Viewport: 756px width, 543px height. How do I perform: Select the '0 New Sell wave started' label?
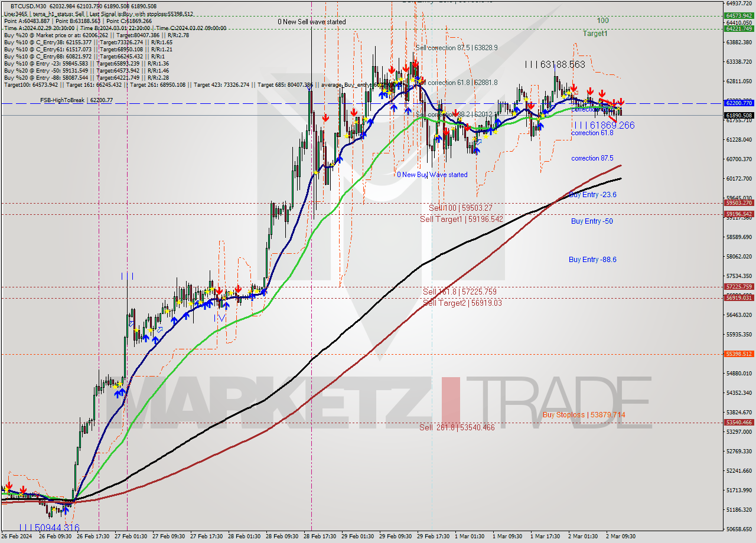(x=312, y=22)
